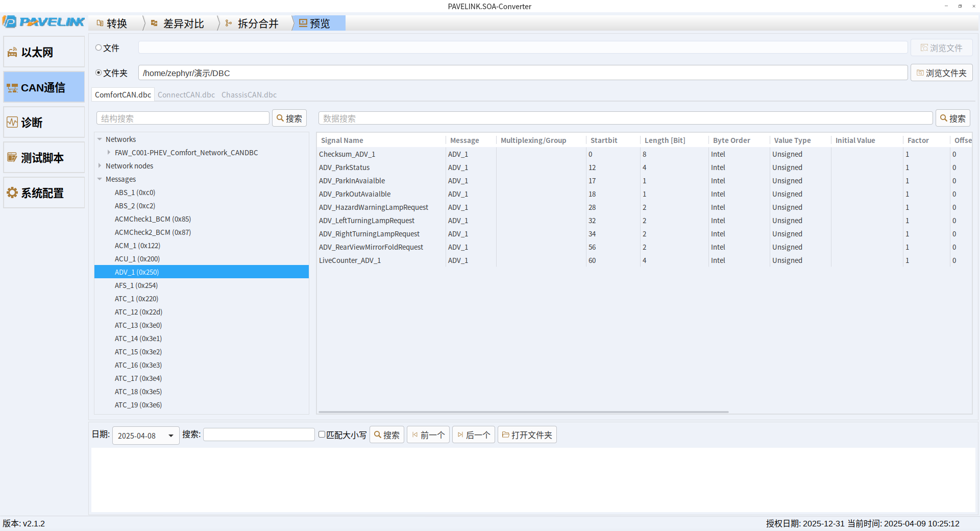980x531 pixels.
Task: Click the 数据搜索 data search field
Action: pyautogui.click(x=625, y=118)
